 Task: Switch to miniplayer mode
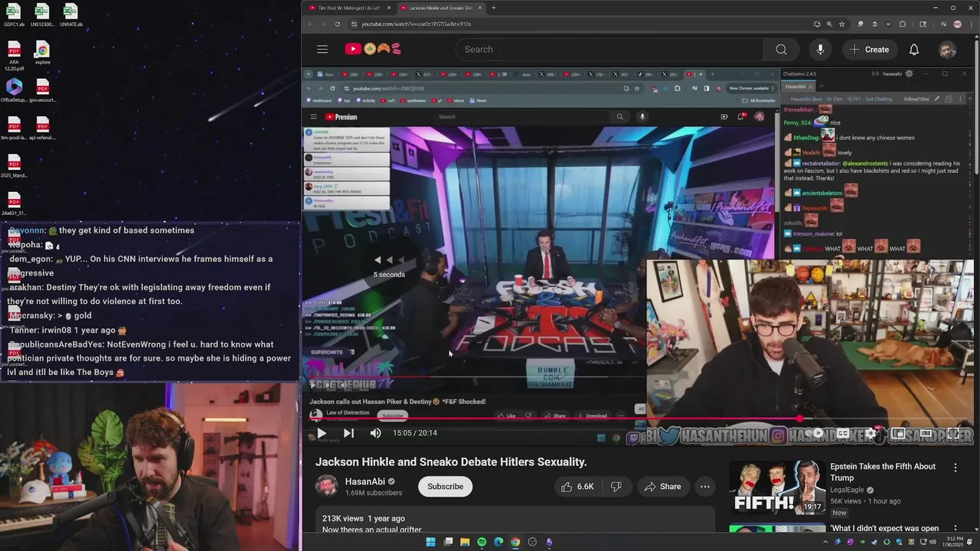pyautogui.click(x=898, y=433)
